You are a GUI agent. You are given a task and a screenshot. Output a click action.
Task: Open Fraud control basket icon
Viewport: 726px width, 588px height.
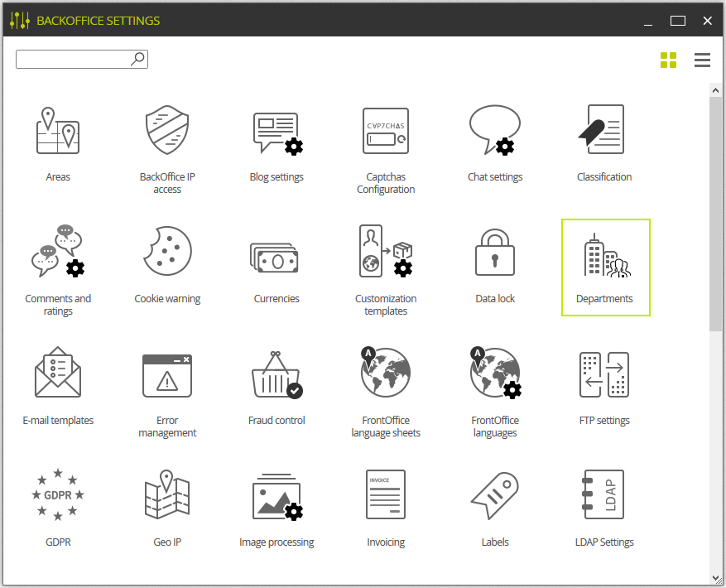pyautogui.click(x=277, y=374)
